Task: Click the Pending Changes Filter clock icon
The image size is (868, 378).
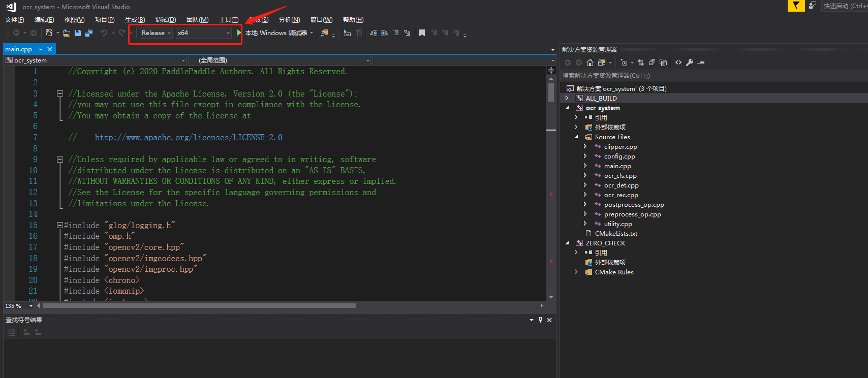Action: 624,62
